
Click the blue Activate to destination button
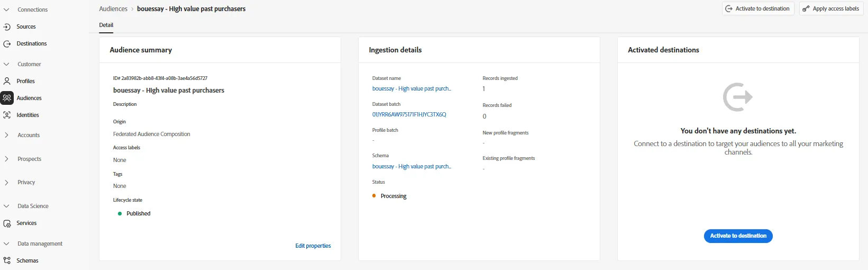(x=738, y=236)
